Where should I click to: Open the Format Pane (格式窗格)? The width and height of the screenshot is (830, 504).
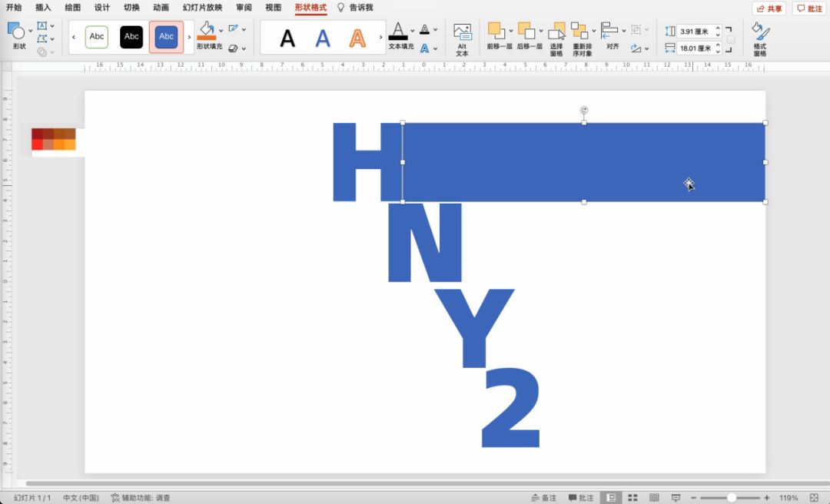759,38
